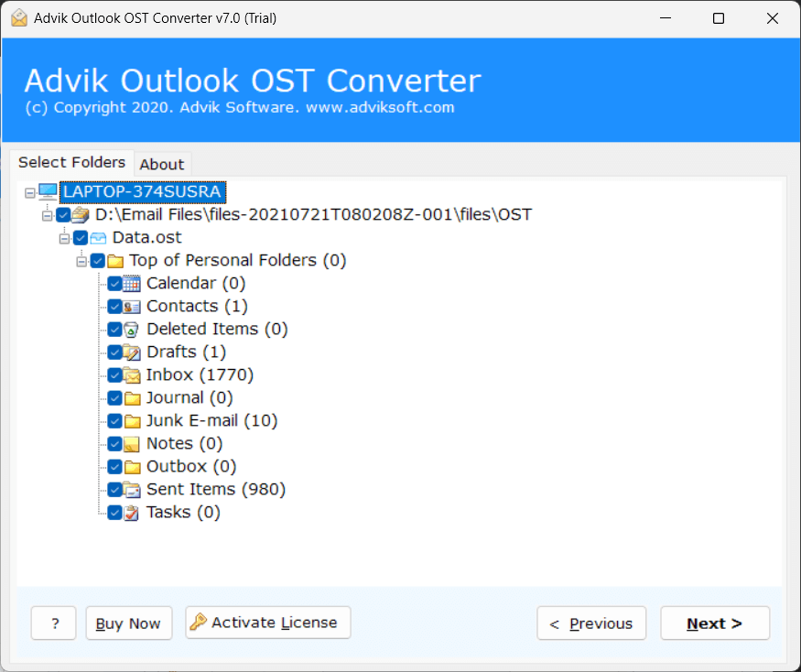Untick the Contacts checkbox
801x672 pixels.
pos(114,307)
